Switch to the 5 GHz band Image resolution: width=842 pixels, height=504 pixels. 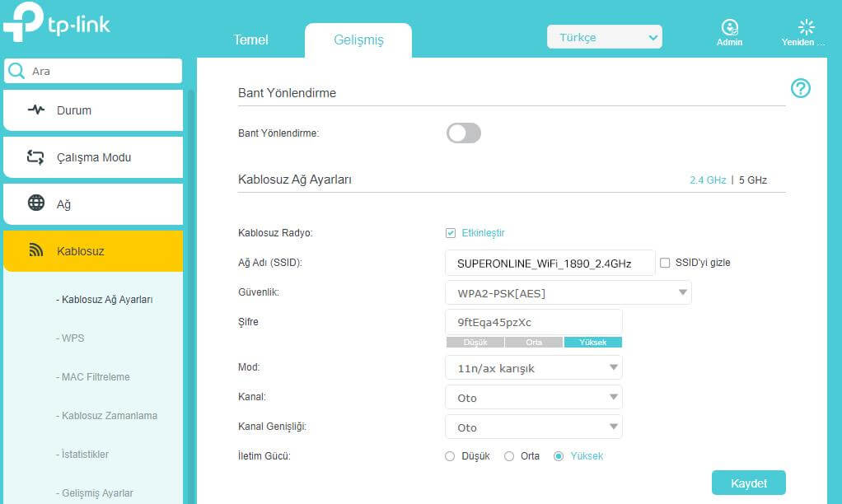[x=752, y=180]
